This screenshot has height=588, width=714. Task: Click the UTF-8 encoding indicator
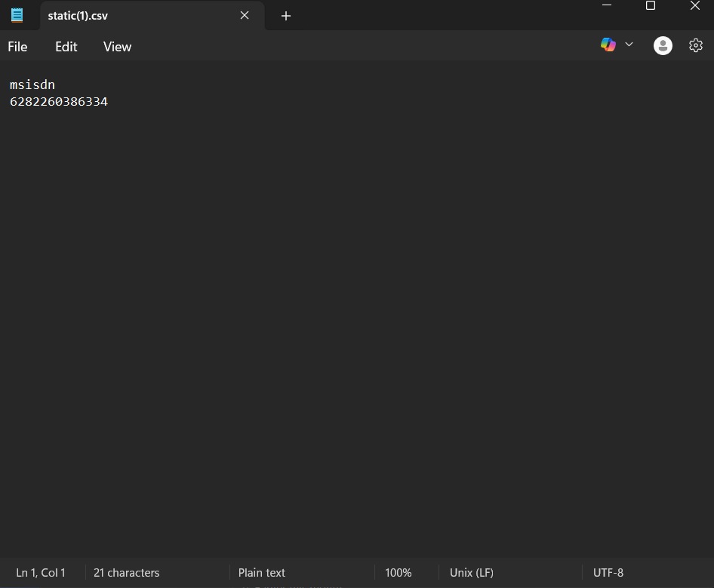pyautogui.click(x=608, y=572)
